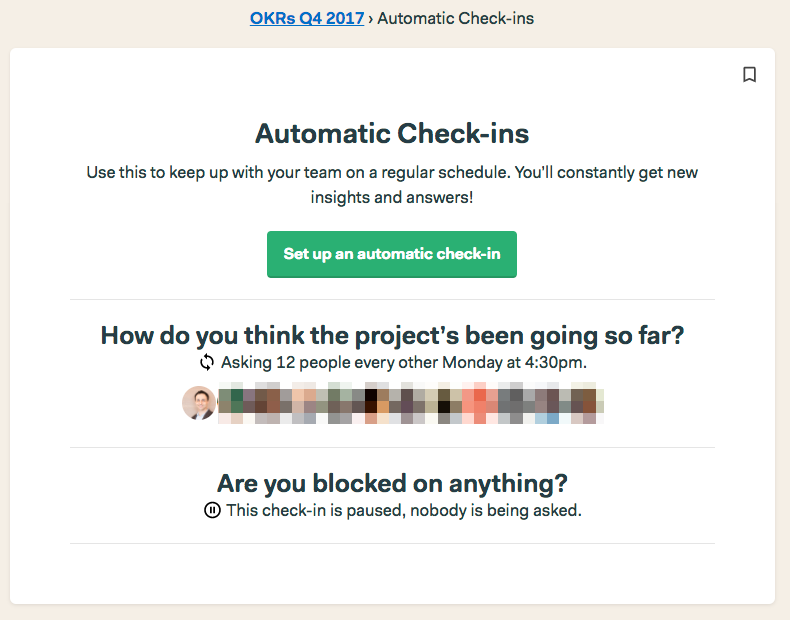Screen dimensions: 790x620
Task: Click the dark blurred avatar mid-row
Action: point(375,403)
